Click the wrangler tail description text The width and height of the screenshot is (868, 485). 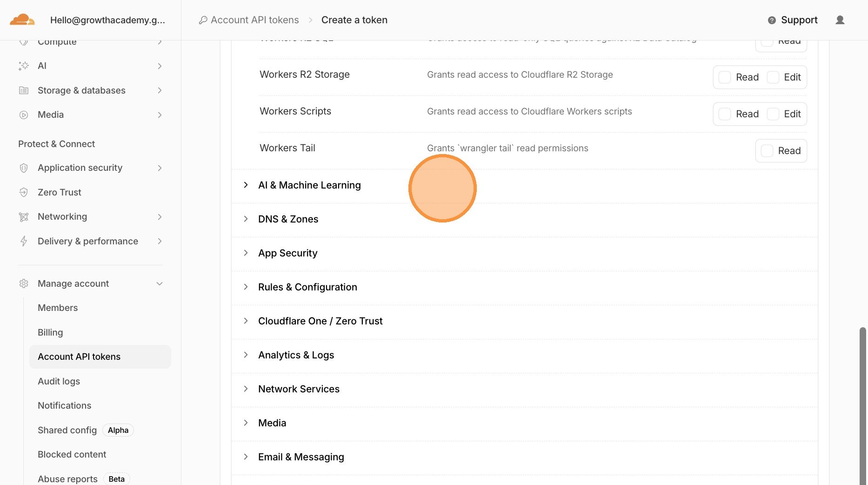coord(507,148)
